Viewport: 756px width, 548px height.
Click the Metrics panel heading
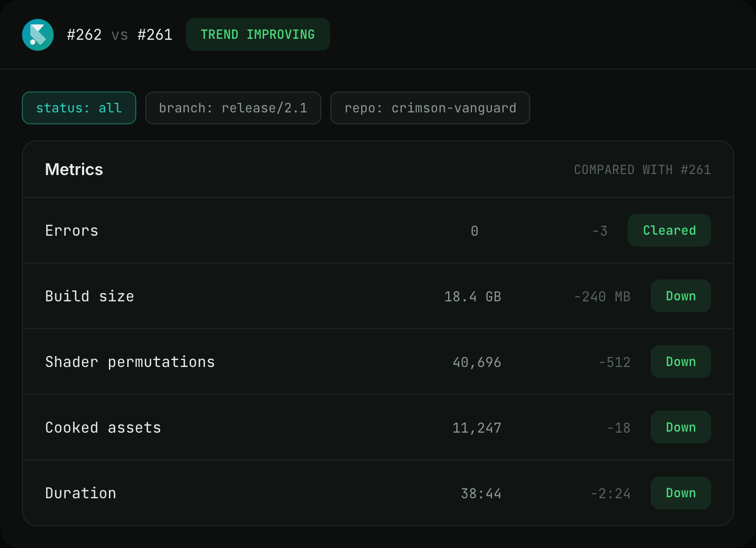[74, 170]
